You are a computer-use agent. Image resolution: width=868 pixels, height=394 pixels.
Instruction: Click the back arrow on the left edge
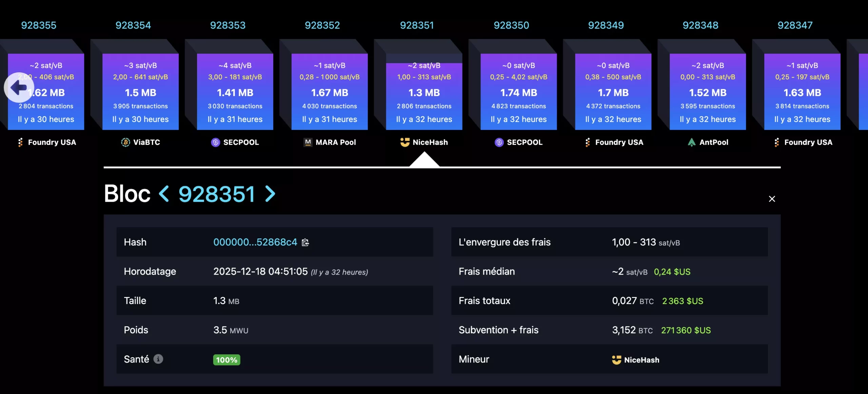pyautogui.click(x=19, y=87)
